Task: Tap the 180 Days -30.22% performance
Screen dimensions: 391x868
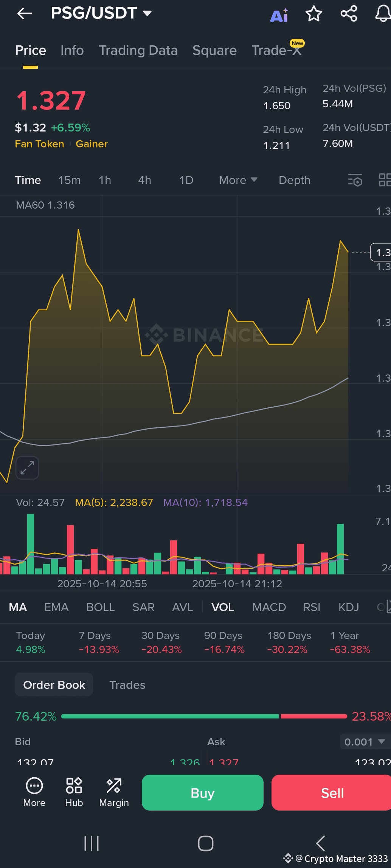Action: [289, 642]
